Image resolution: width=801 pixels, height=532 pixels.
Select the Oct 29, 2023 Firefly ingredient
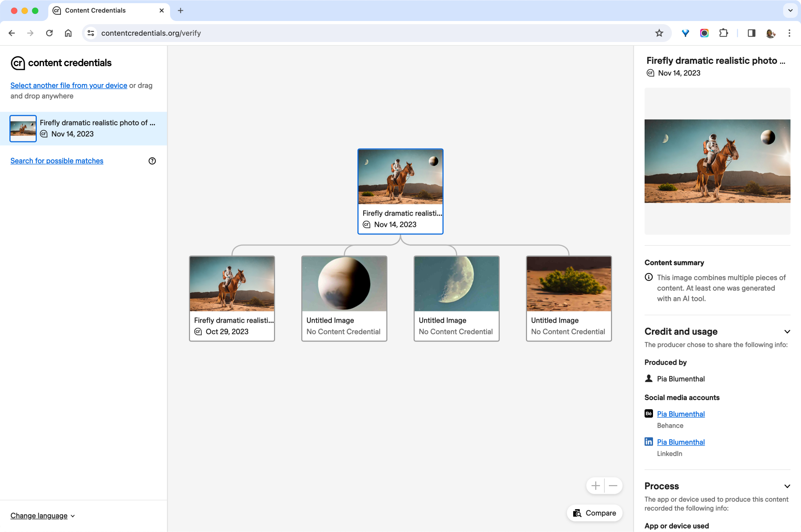click(x=232, y=298)
